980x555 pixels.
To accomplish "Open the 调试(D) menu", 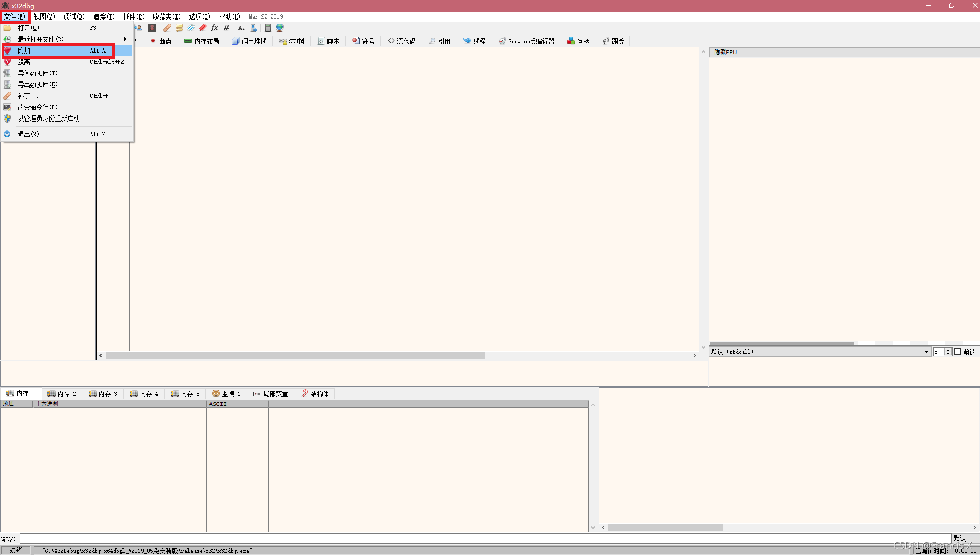I will [x=74, y=16].
